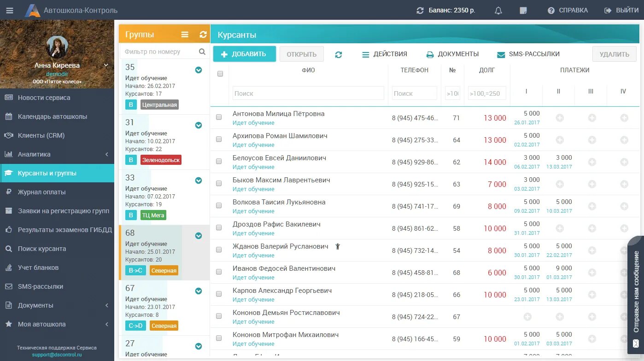Screen dimensions: 644x361
Task: Expand options for group 68
Action: [199, 236]
